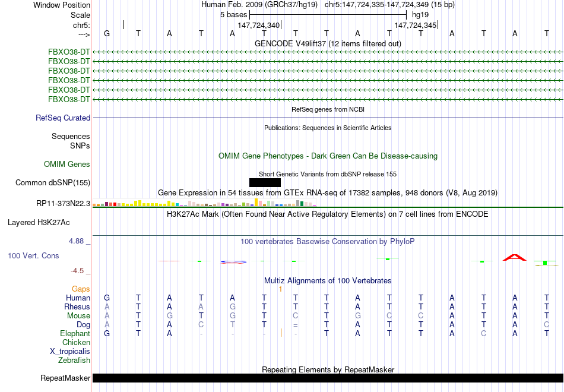Click the RefSeq Curated track label
The width and height of the screenshot is (564, 392).
click(x=63, y=118)
